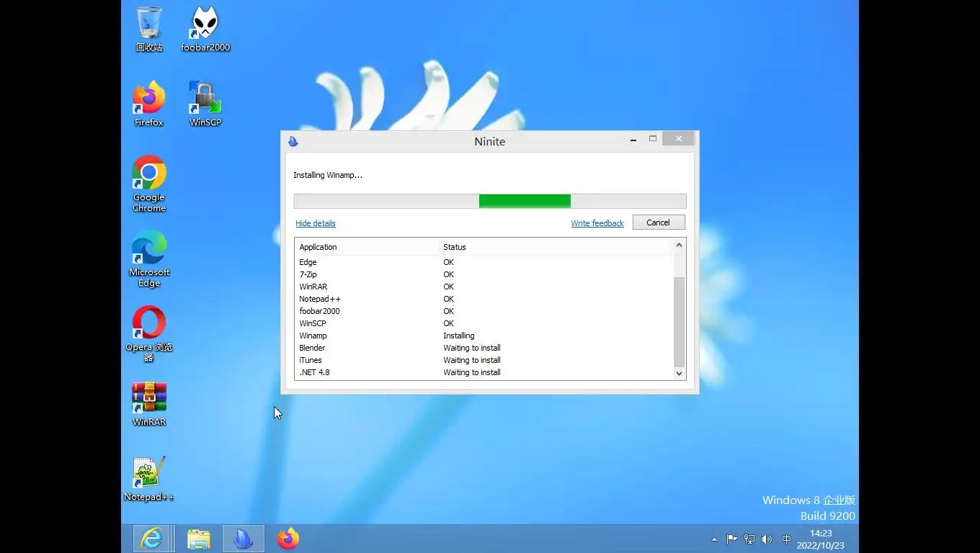Screen dimensions: 980x553
Task: Open the Recycle Bin desktop icon
Action: point(149,29)
